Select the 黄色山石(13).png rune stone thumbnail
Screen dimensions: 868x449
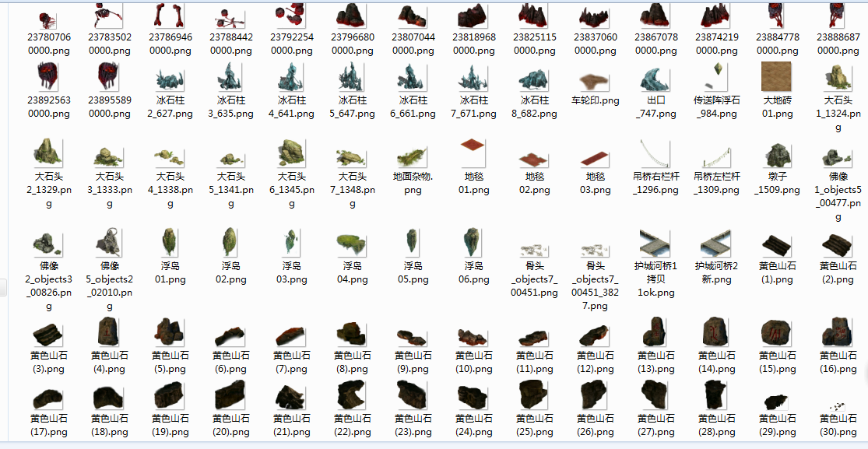tap(656, 331)
